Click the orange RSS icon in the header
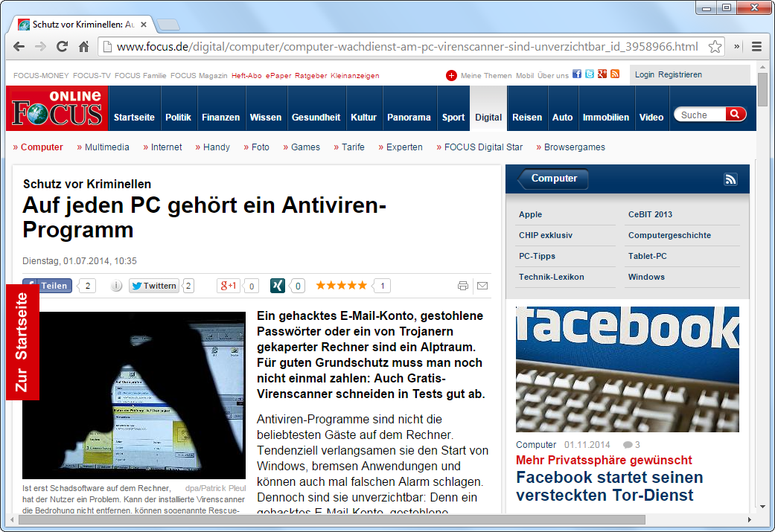 pyautogui.click(x=615, y=74)
